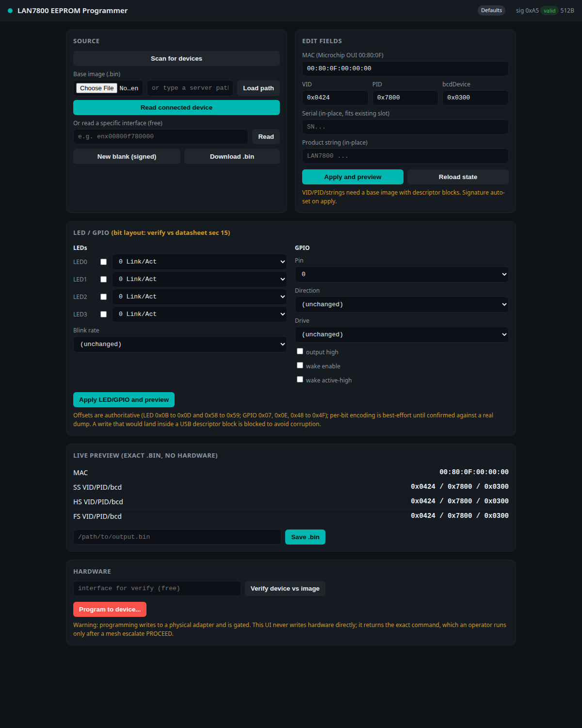Click Apply LED/GPIO and preview button
Image resolution: width=582 pixels, height=728 pixels.
[x=124, y=400]
